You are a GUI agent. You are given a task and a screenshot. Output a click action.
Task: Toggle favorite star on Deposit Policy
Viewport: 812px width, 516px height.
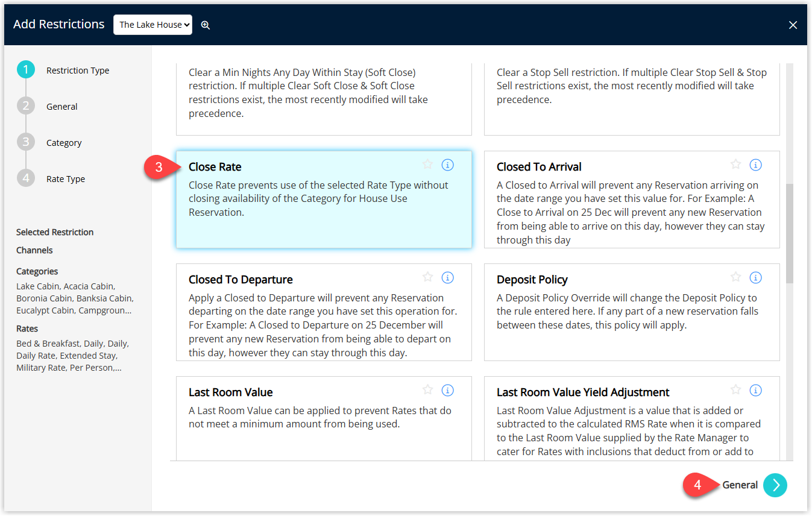pos(735,277)
